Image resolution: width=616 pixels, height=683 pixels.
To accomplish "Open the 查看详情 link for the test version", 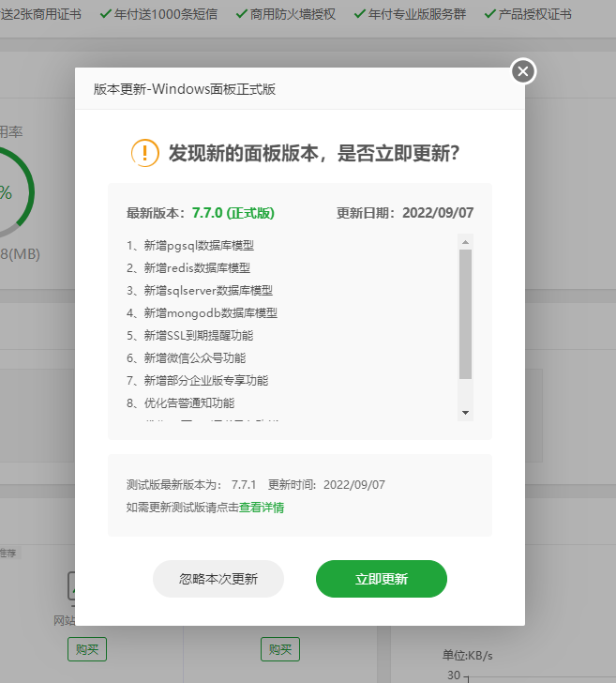I will pos(262,508).
